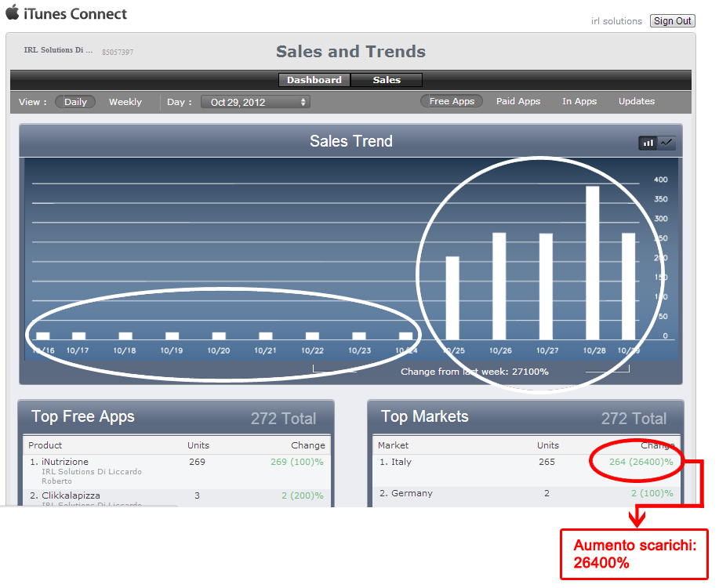
Task: Open iNutrizione in Top Free Apps
Action: (65, 462)
